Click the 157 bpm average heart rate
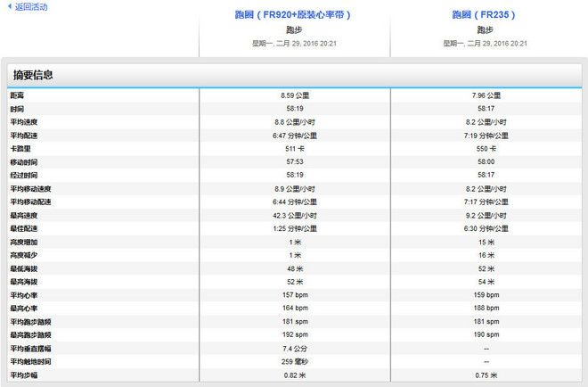This screenshot has height=387, width=588. click(295, 295)
